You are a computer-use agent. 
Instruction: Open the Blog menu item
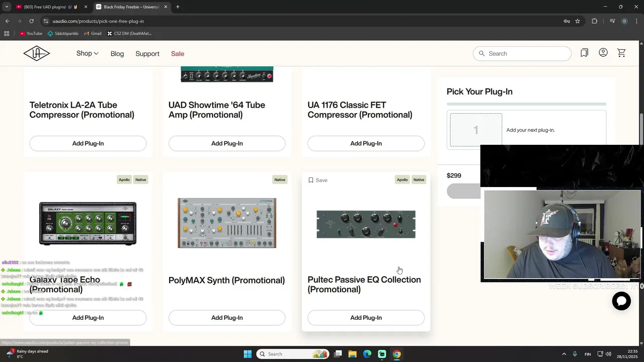pos(117,54)
